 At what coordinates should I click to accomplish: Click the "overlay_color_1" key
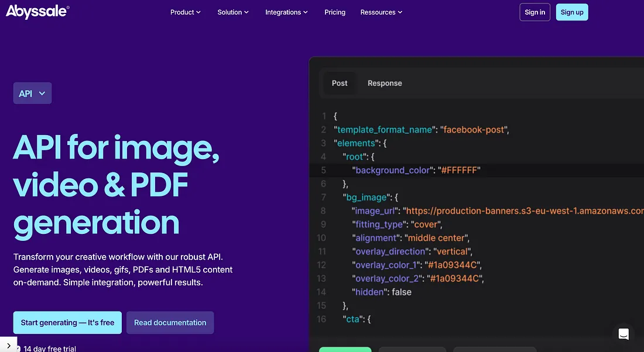click(x=385, y=265)
